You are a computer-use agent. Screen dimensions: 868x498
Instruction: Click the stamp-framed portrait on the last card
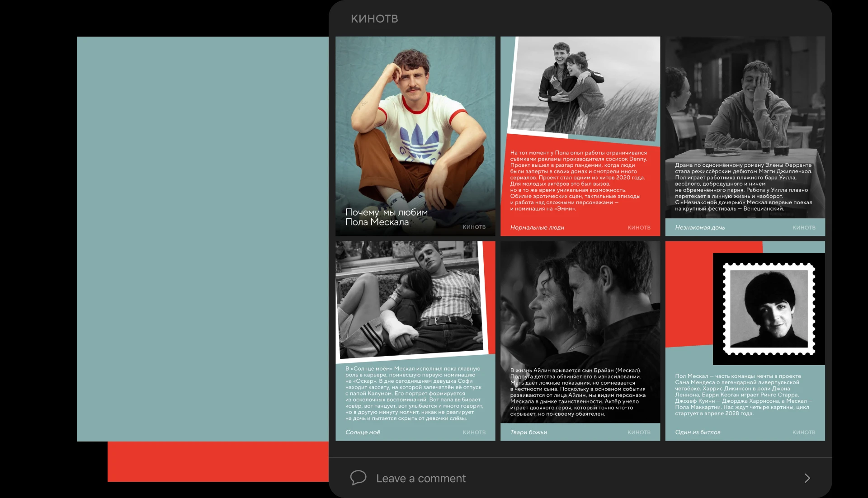tap(769, 309)
